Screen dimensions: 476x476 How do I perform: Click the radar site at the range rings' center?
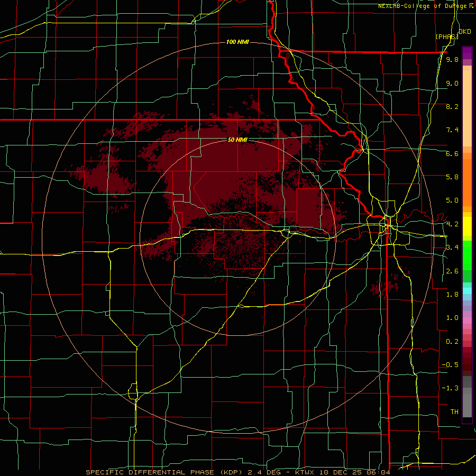(238, 237)
